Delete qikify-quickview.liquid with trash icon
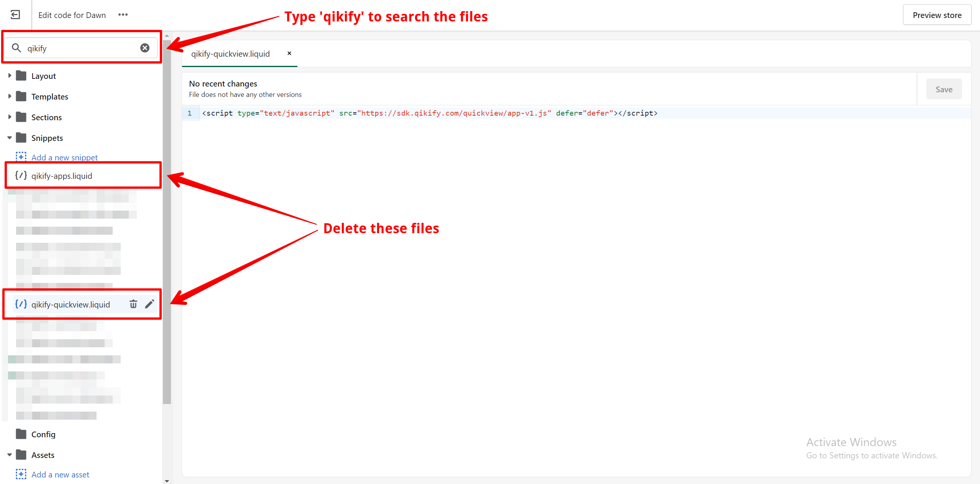This screenshot has width=980, height=484. 133,304
